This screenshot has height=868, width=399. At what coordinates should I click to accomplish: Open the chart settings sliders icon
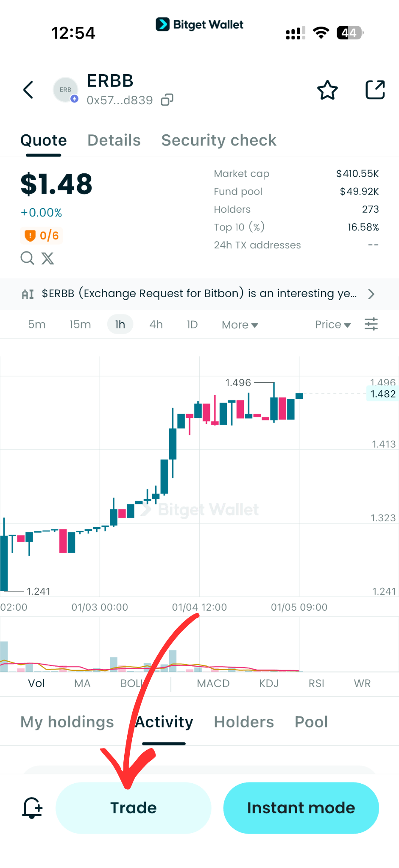[x=371, y=324]
